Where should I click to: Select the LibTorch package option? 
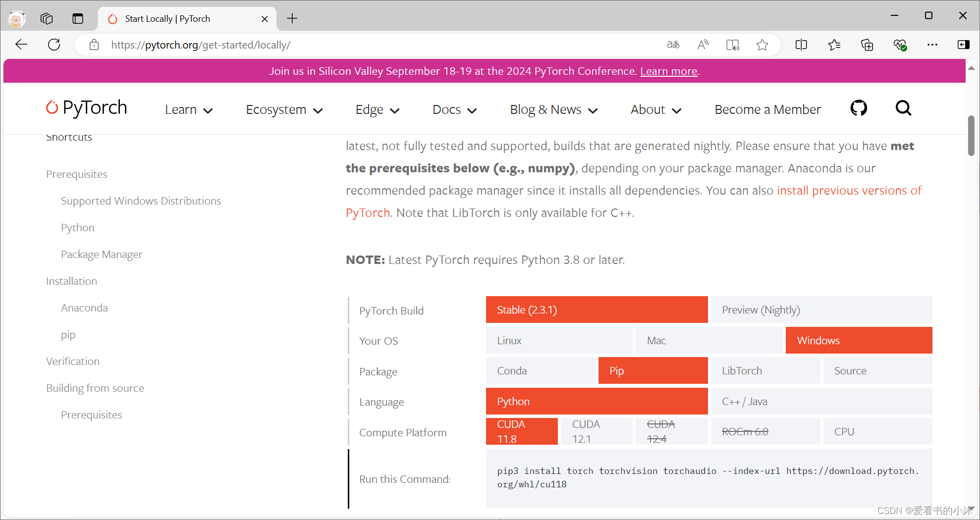tap(765, 371)
